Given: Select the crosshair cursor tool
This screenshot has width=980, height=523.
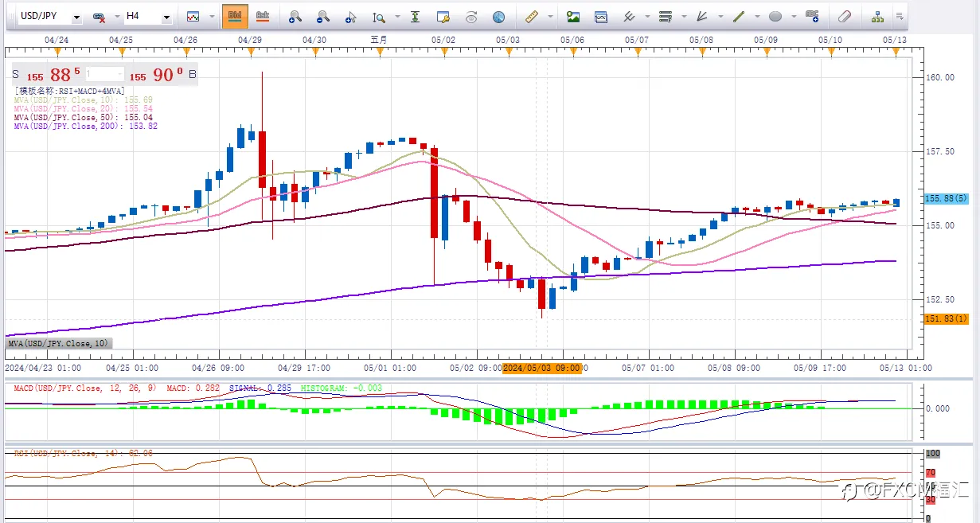Looking at the screenshot, I should (x=351, y=17).
